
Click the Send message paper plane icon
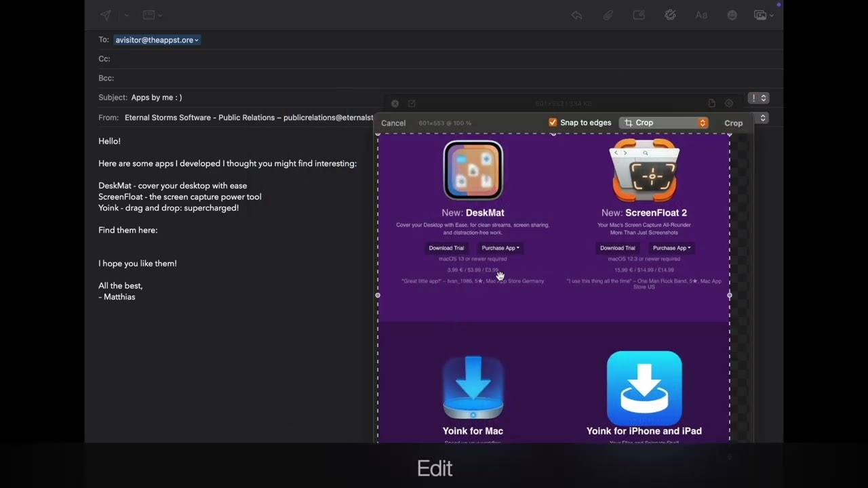105,15
